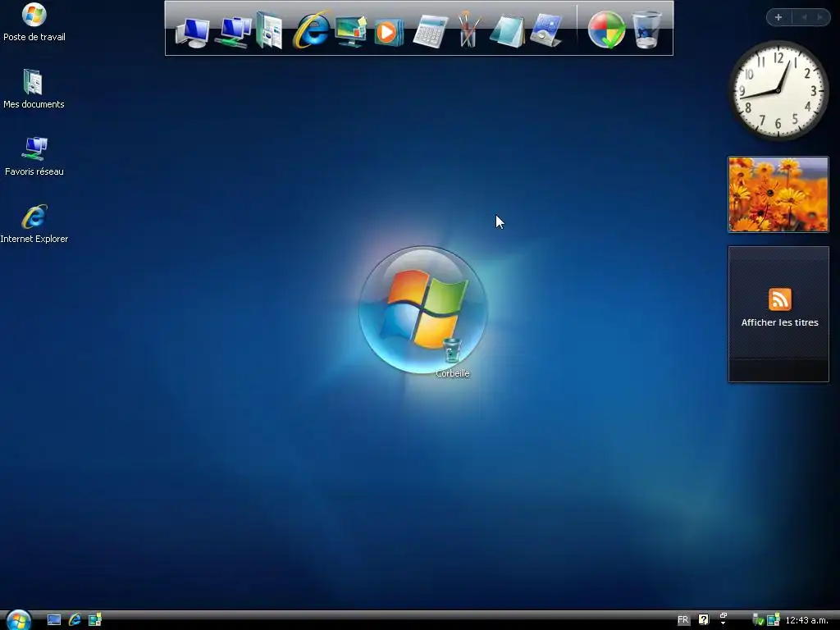Open Notepad from the dock
Viewport: 840px width, 630px height.
(506, 32)
